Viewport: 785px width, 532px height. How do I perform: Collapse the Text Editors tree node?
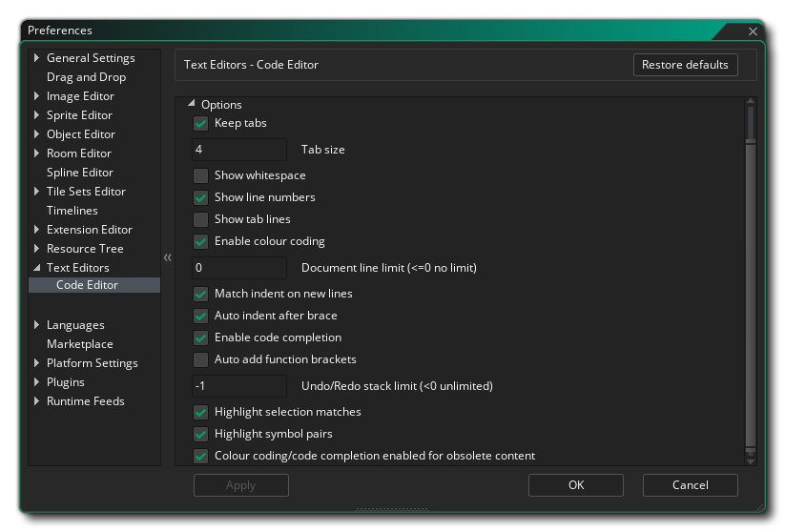point(36,268)
